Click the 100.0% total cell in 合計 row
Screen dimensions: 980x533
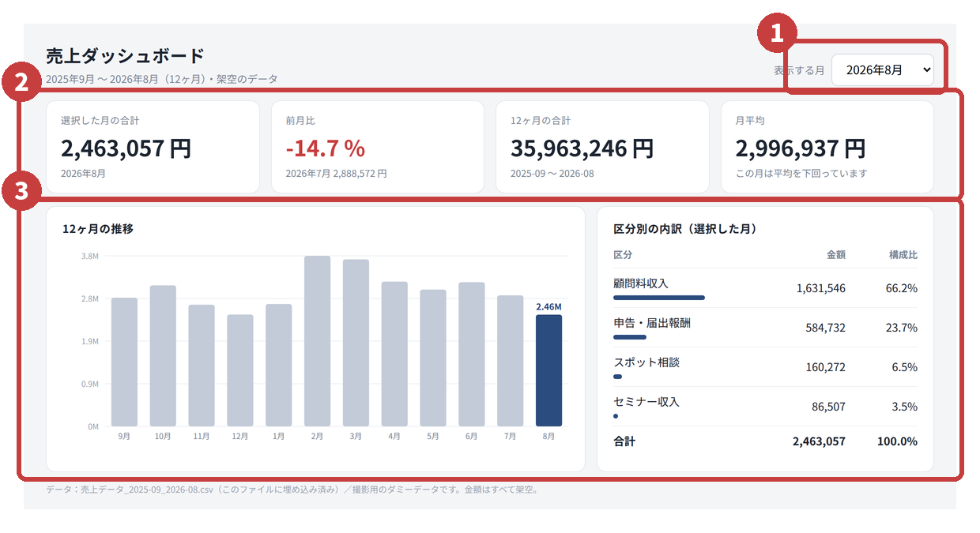897,441
